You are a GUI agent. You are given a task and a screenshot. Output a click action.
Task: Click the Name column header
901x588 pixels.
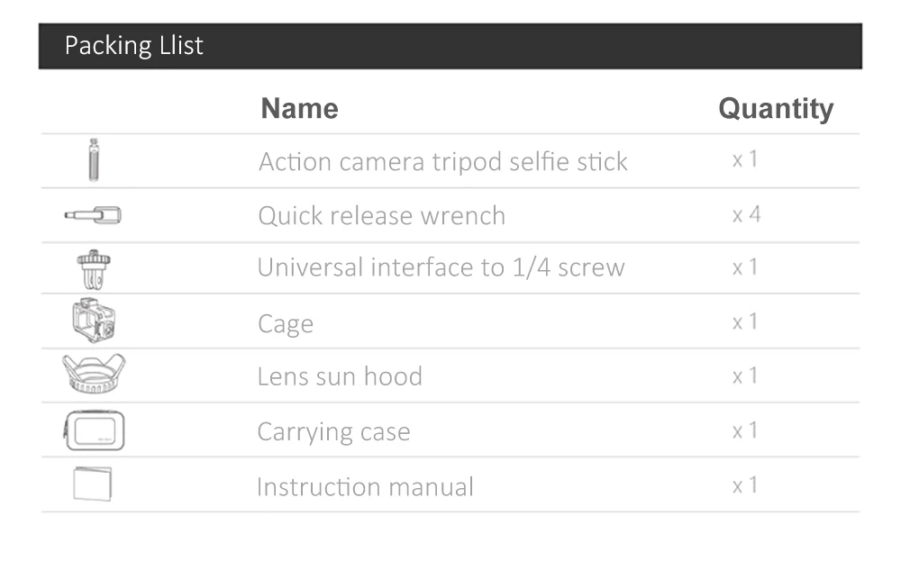[299, 108]
